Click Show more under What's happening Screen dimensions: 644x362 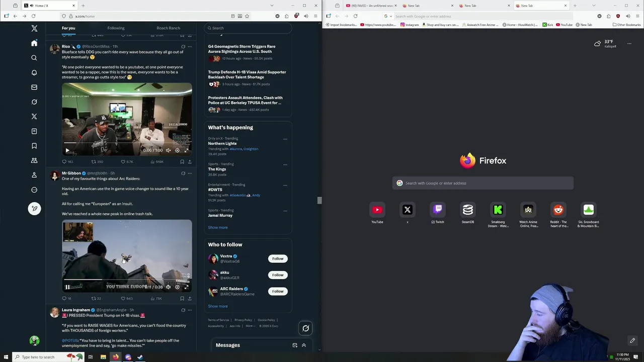pyautogui.click(x=218, y=227)
